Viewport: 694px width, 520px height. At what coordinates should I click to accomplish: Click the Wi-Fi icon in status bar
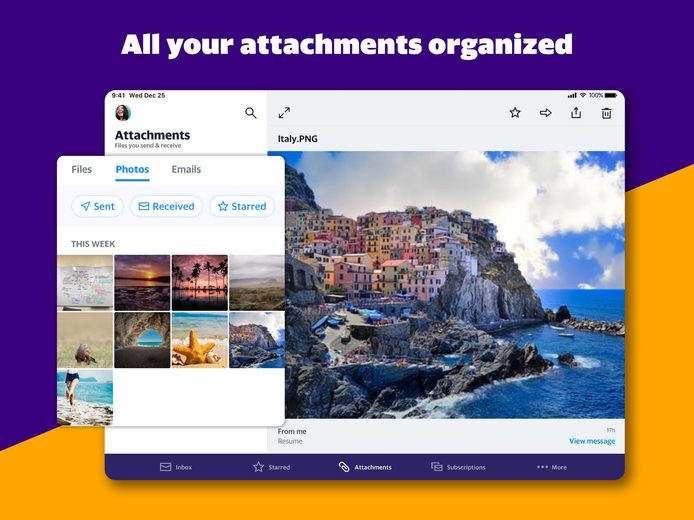click(583, 95)
